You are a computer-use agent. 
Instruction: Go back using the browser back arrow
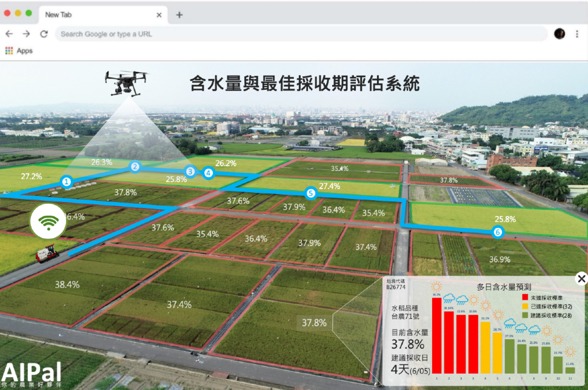[x=9, y=34]
